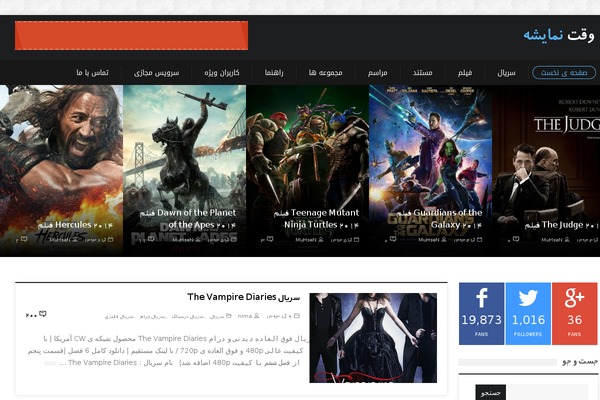Open the Twitter followers box
The width and height of the screenshot is (600, 400).
(528, 313)
